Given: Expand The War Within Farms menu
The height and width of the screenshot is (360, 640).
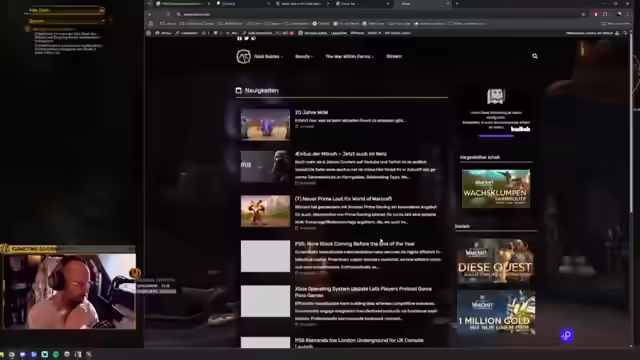Looking at the screenshot, I should pyautogui.click(x=349, y=56).
